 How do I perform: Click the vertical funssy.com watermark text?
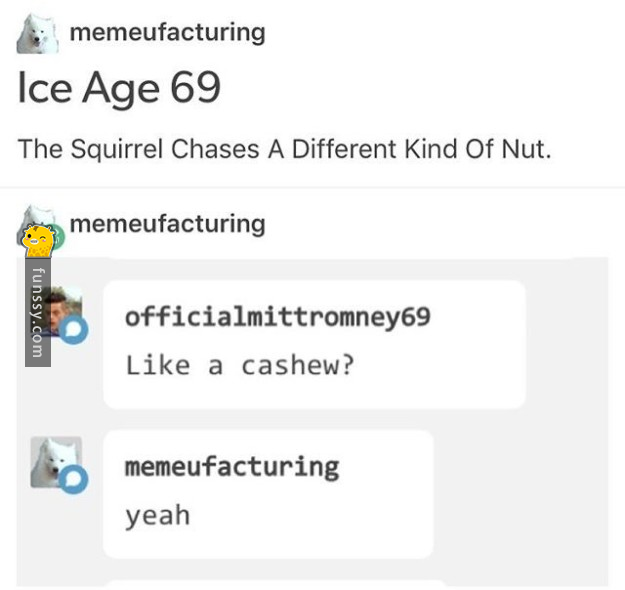click(x=38, y=313)
